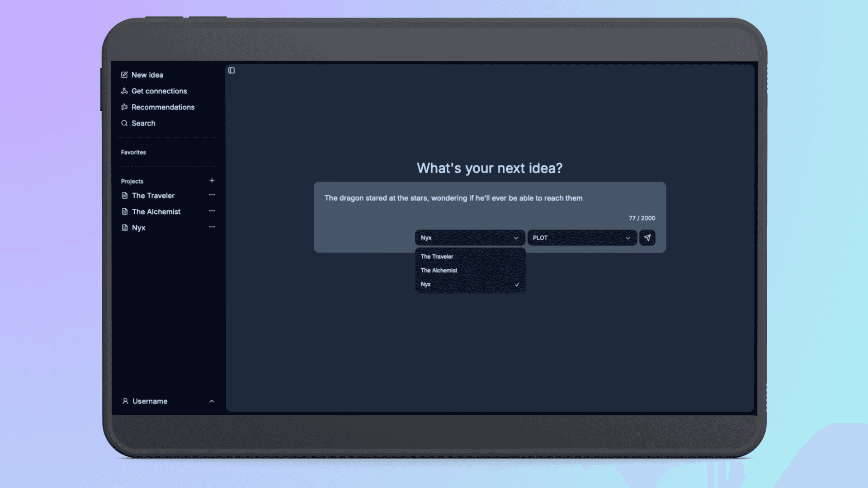Toggle Username section collapse arrow
This screenshot has width=868, height=488.
212,401
